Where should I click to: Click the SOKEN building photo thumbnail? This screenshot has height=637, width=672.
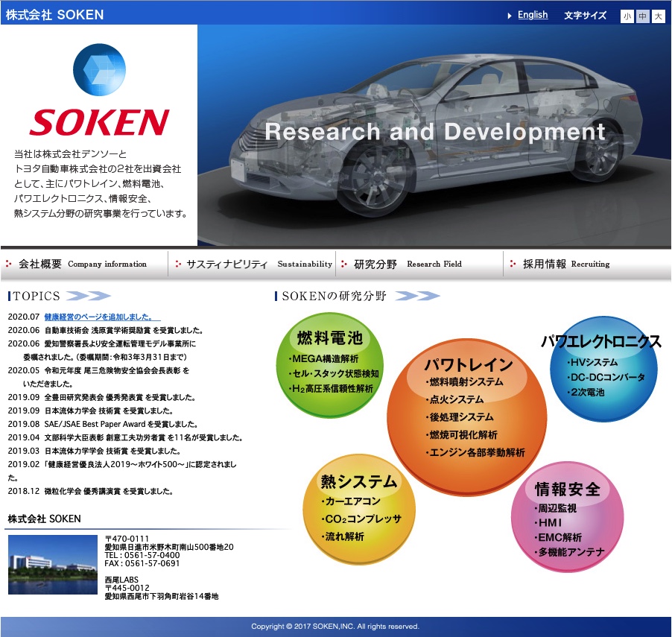click(53, 565)
